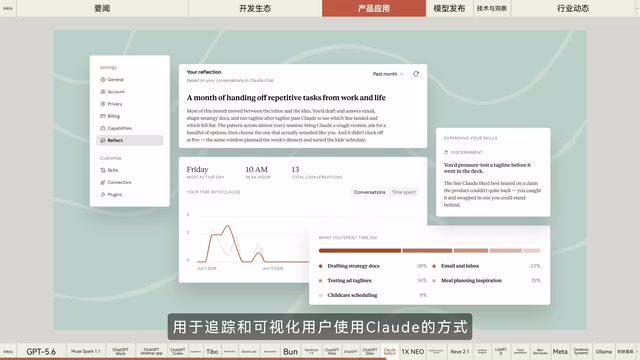
Task: Click "Testing ad taglines" category row
Action: 373,281
